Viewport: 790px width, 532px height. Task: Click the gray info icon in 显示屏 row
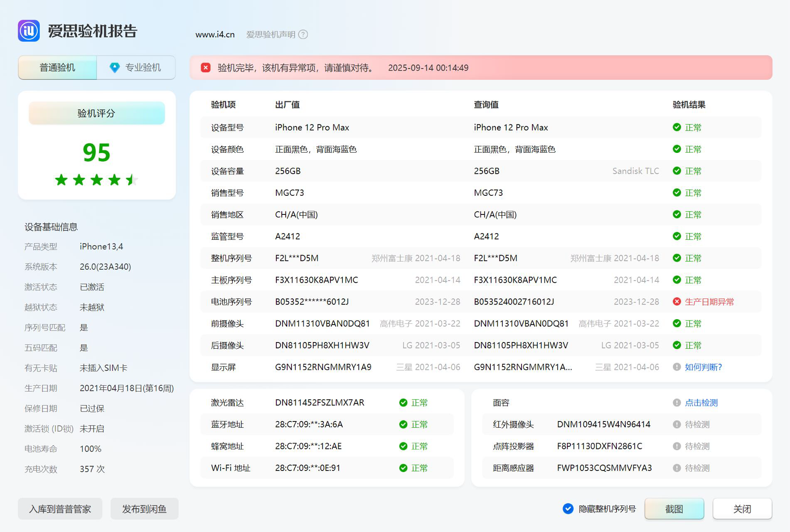[x=677, y=367]
